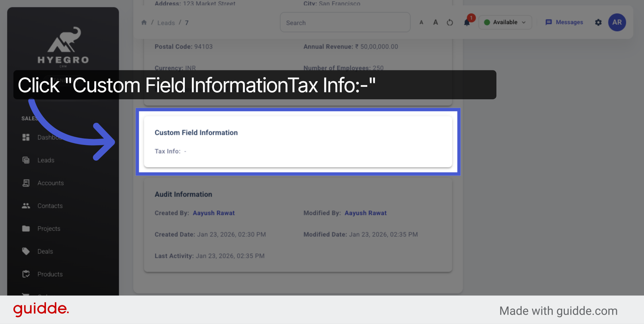The width and height of the screenshot is (644, 324).
Task: Open Leads using its sidebar icon
Action: tap(26, 160)
